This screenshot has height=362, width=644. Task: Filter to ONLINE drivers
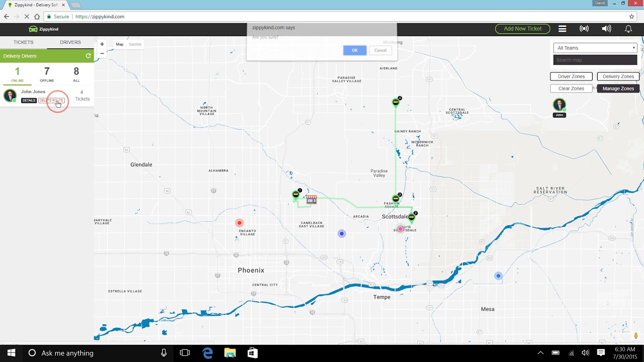point(17,74)
